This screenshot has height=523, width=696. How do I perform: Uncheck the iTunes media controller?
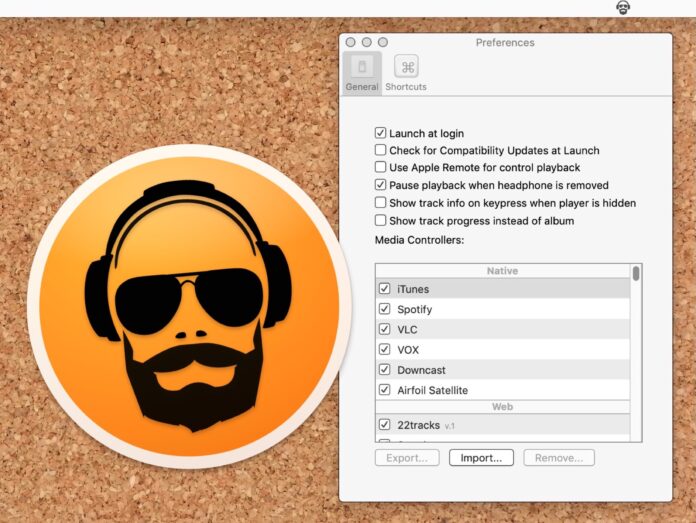pyautogui.click(x=384, y=289)
